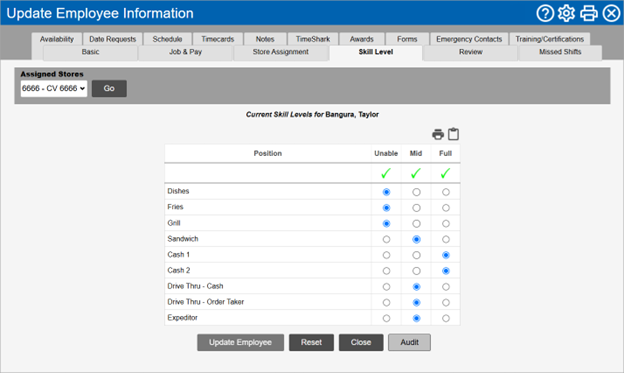Click green checkmark under the Mid column

[416, 173]
